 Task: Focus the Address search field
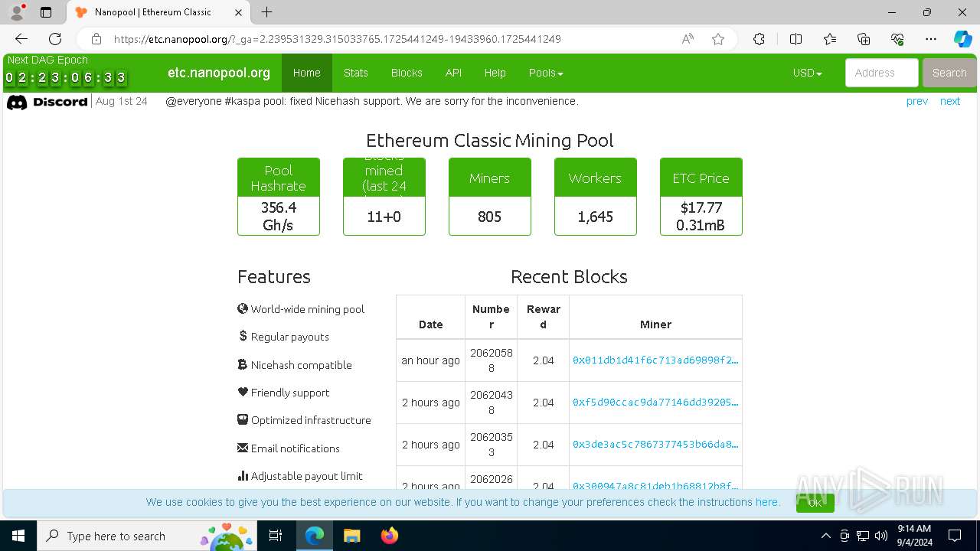tap(881, 73)
